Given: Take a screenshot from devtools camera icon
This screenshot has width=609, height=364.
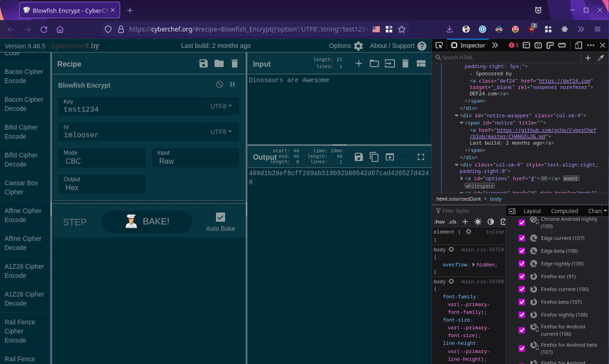Looking at the screenshot, I should [x=538, y=46].
